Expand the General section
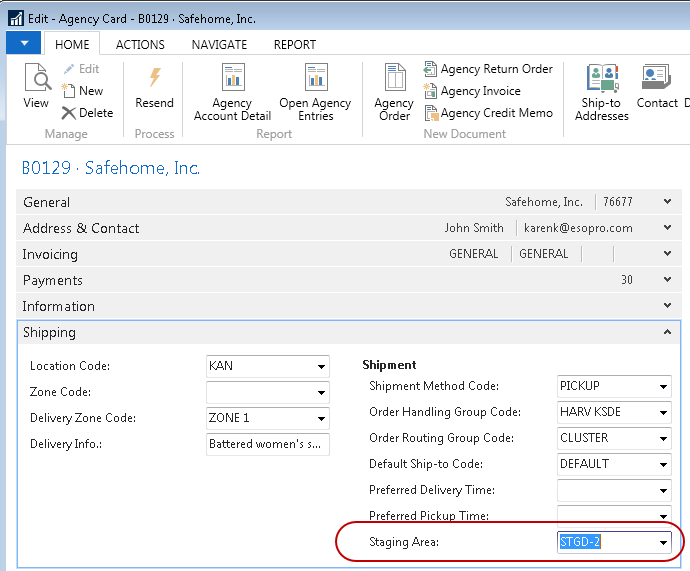 pyautogui.click(x=666, y=202)
